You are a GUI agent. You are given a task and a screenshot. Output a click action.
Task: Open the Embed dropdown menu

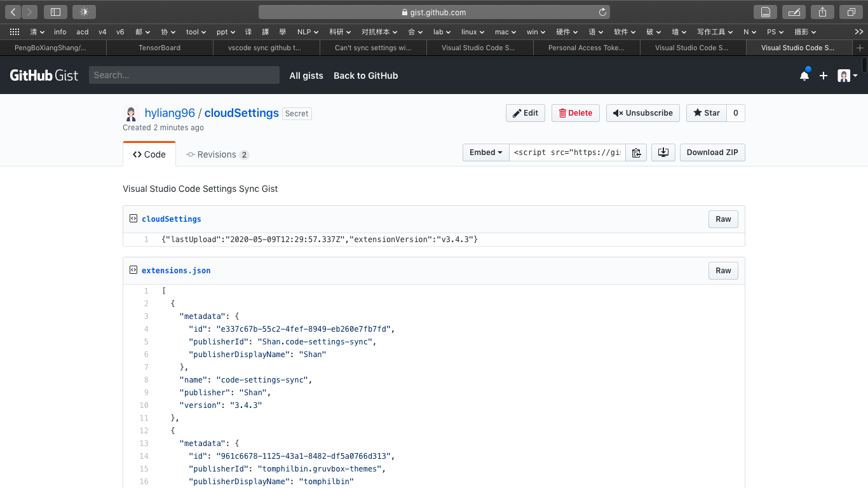pos(485,152)
